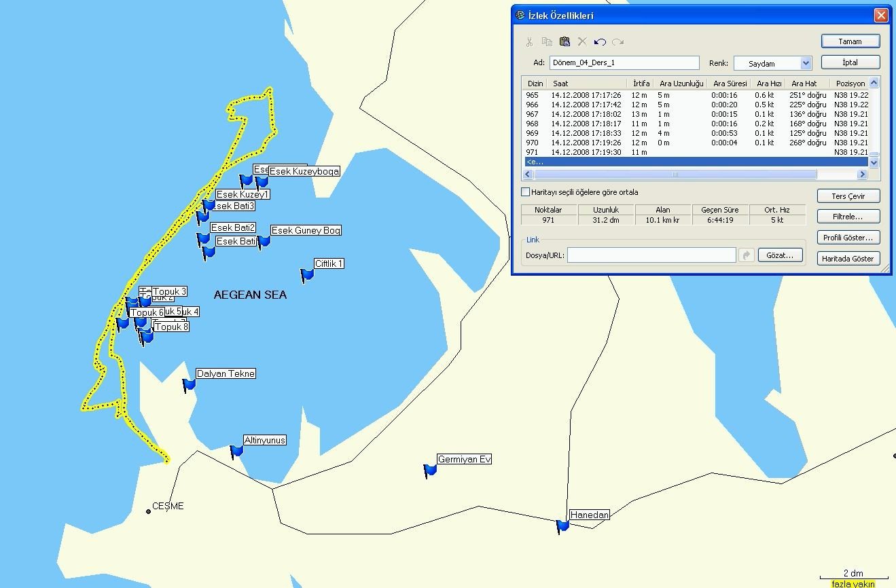Open the Filtrele... dialog
The width and height of the screenshot is (896, 588).
[848, 217]
